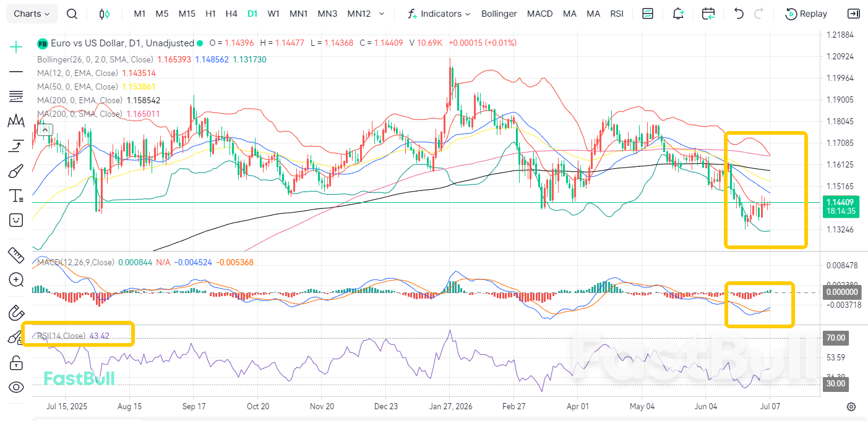Image resolution: width=868 pixels, height=421 pixels.
Task: Select the text annotation tool
Action: (16, 196)
